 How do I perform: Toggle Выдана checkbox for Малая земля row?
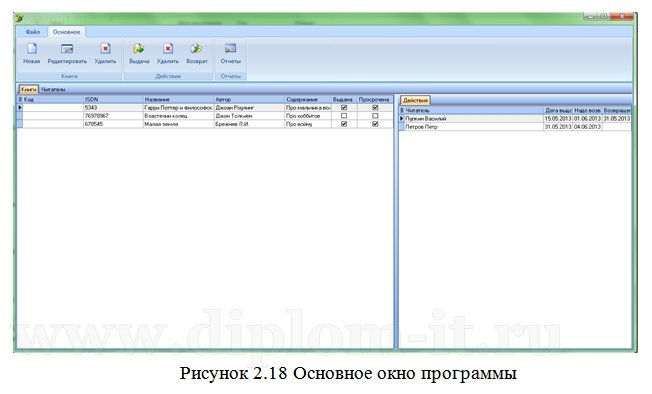344,124
